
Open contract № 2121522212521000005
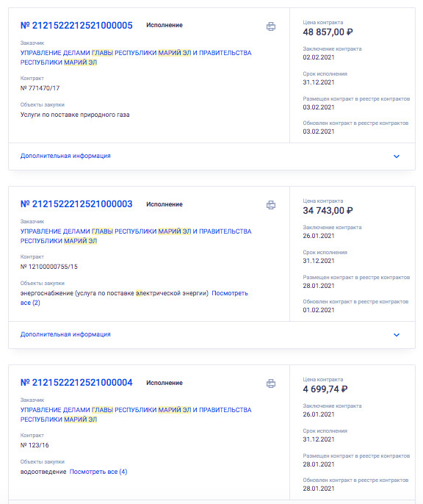coord(76,26)
